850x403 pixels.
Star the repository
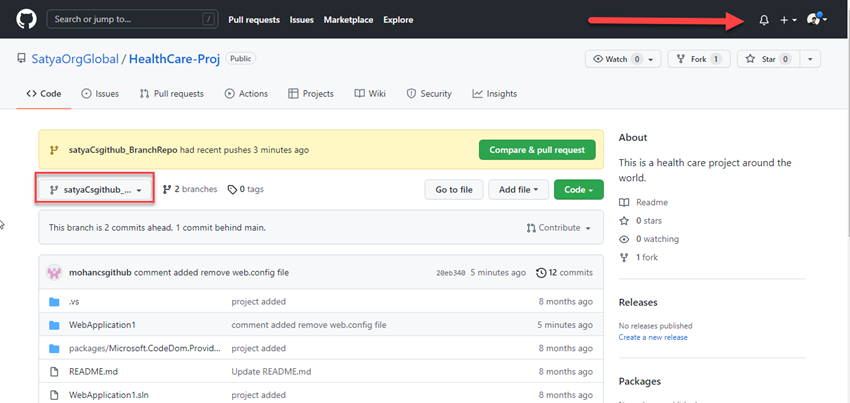click(x=768, y=59)
